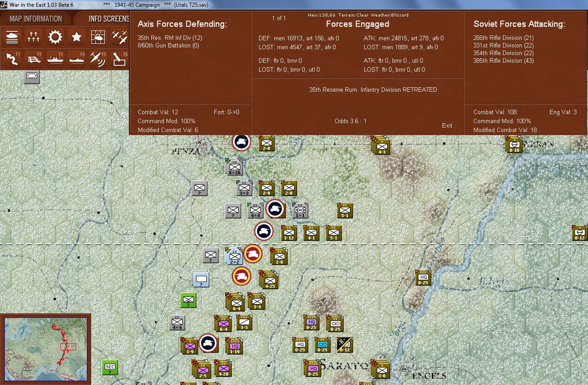
Task: Click the blue battle marker left of 1-12
Action: pos(264,231)
